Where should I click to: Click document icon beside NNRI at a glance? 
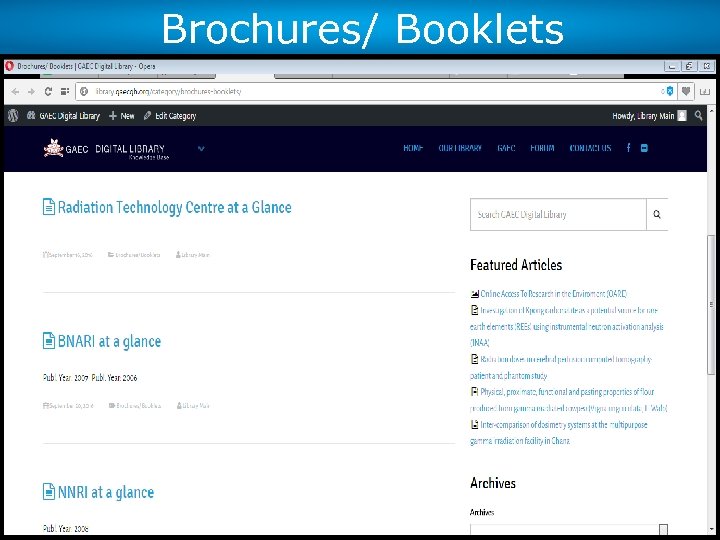(49, 491)
